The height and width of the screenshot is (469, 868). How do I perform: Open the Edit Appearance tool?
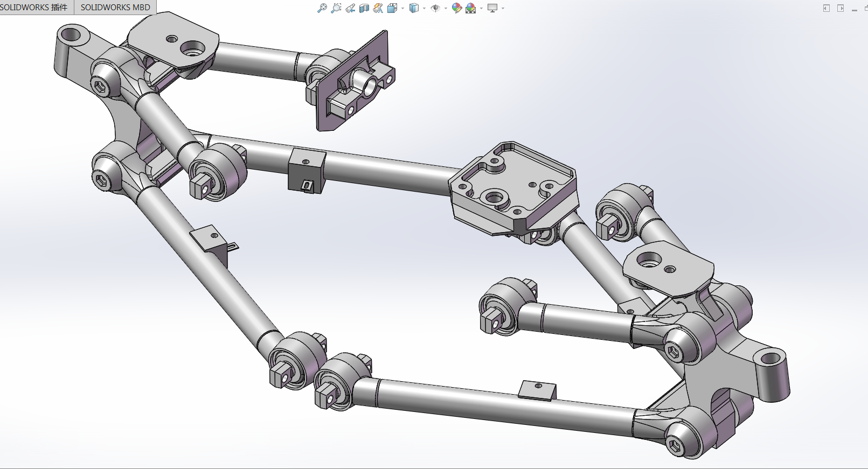tap(457, 8)
